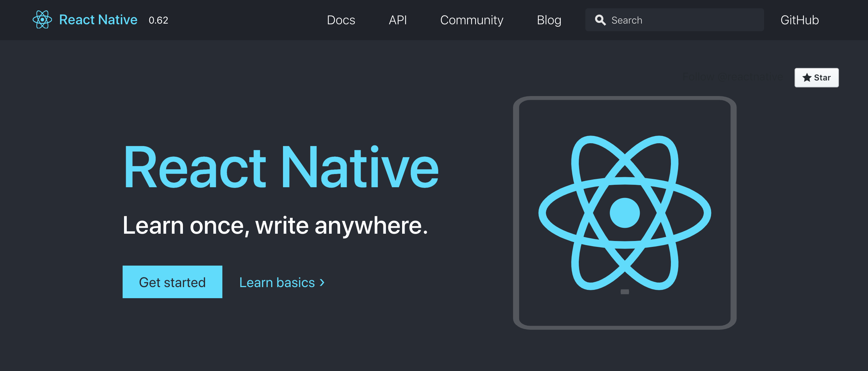
Task: Click the star icon inside the Star button
Action: pyautogui.click(x=807, y=78)
